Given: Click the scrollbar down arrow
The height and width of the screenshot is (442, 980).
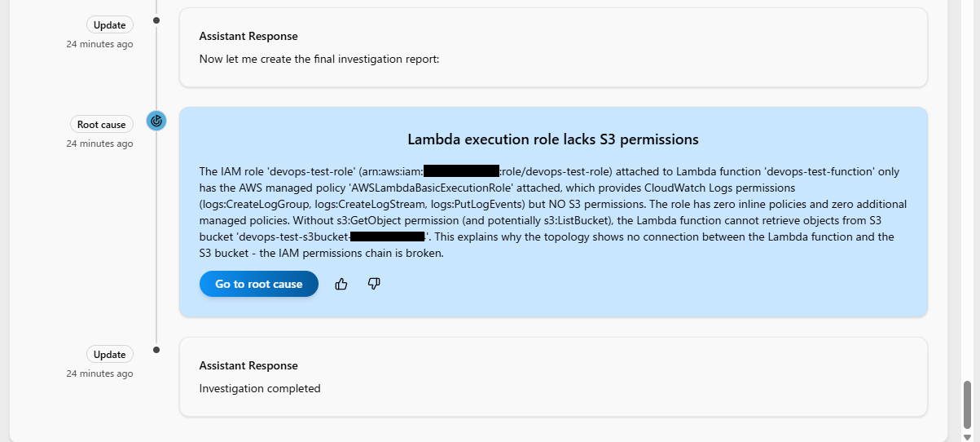Looking at the screenshot, I should 967,436.
